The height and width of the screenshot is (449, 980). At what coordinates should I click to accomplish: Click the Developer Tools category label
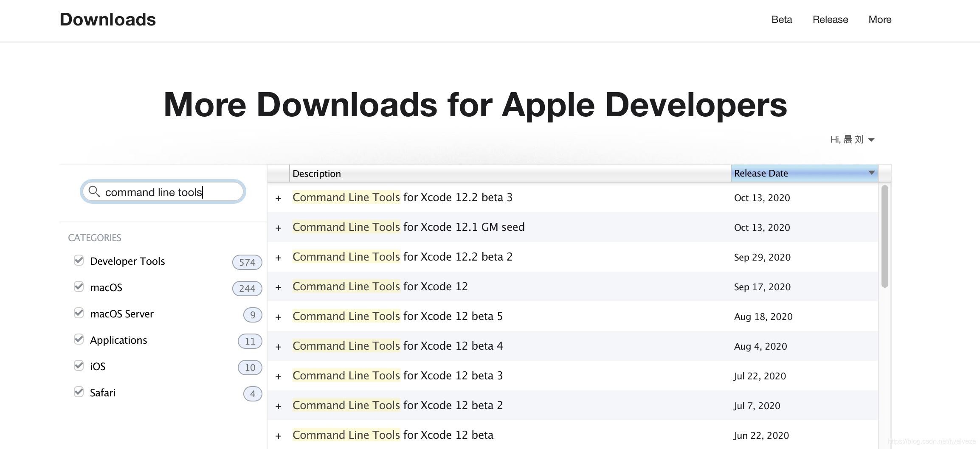pos(127,261)
